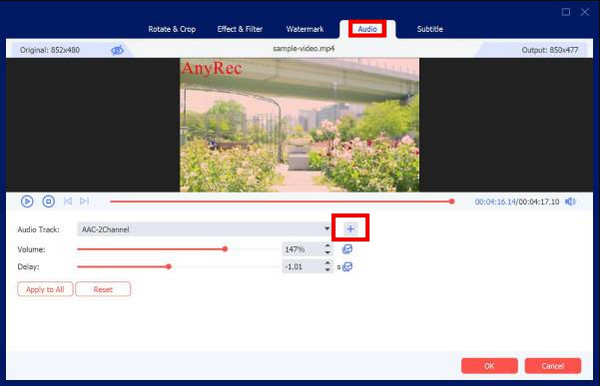Screen dimensions: 600x386
Task: Decrease the Volume percentage with down arrow
Action: tap(328, 252)
